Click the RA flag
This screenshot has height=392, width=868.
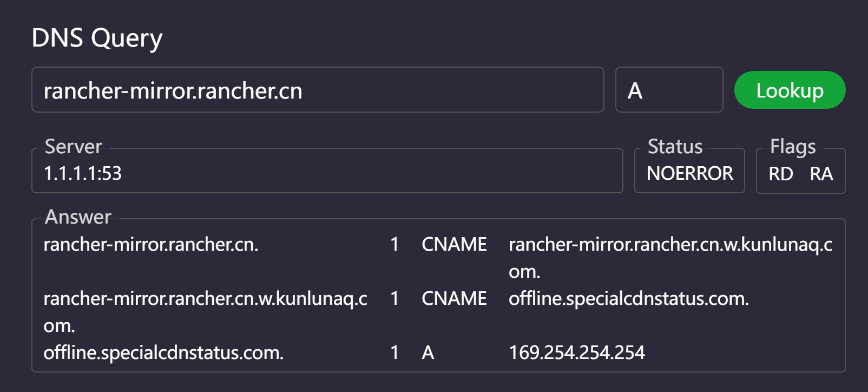[821, 174]
